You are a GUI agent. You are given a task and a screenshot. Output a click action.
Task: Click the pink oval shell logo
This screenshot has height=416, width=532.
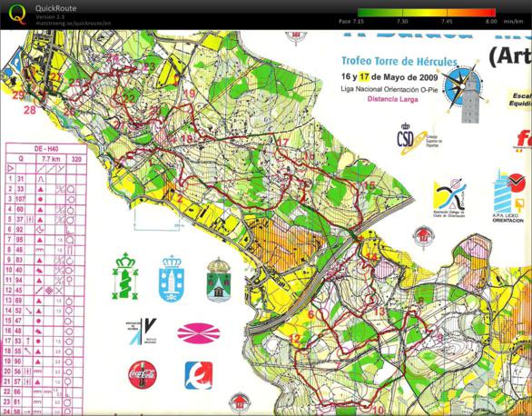(199, 333)
